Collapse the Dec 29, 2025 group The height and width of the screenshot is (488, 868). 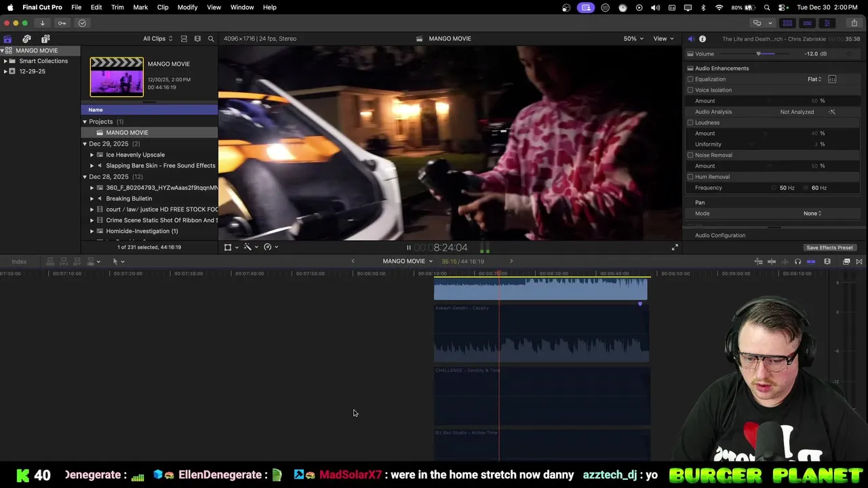tap(85, 144)
